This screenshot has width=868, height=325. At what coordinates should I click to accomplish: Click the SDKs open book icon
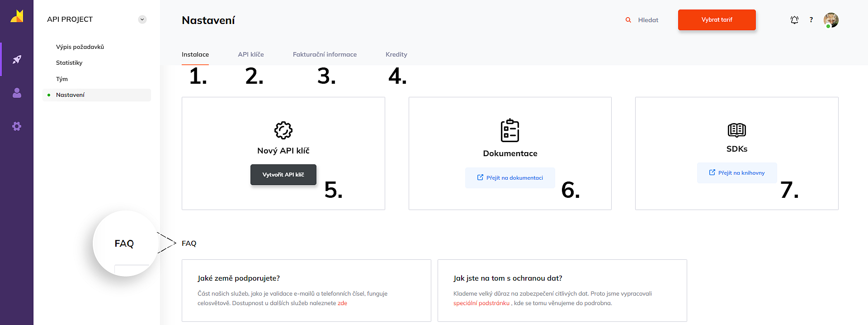(736, 130)
